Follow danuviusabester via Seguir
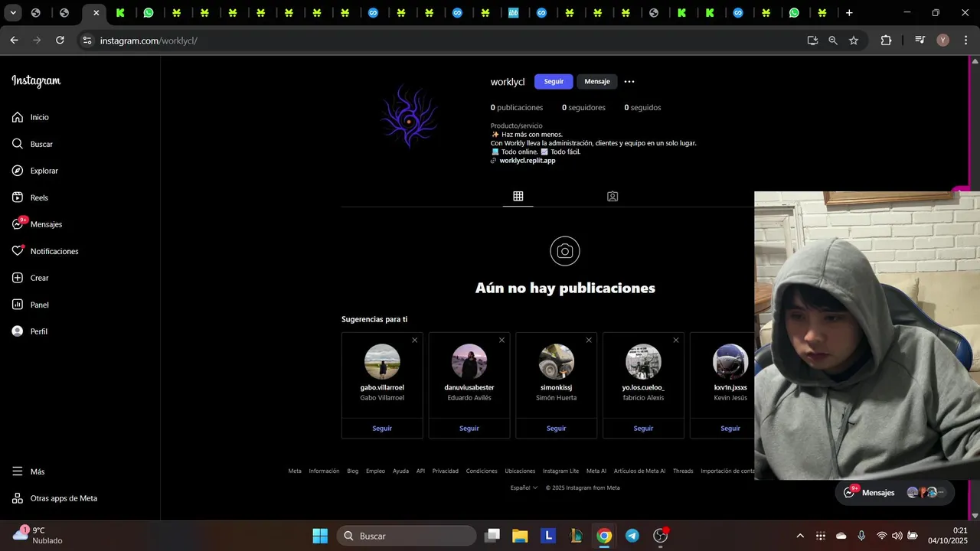Screen dimensions: 980x551 point(469,429)
